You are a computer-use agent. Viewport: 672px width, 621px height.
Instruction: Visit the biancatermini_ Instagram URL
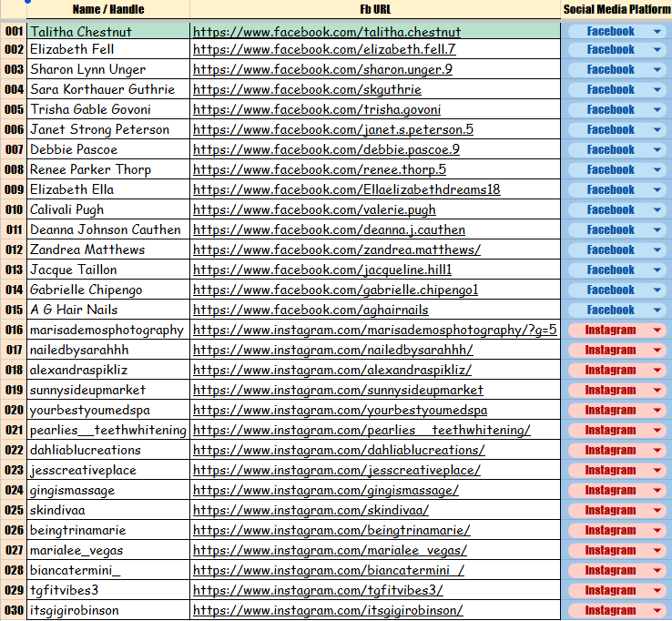click(x=329, y=570)
